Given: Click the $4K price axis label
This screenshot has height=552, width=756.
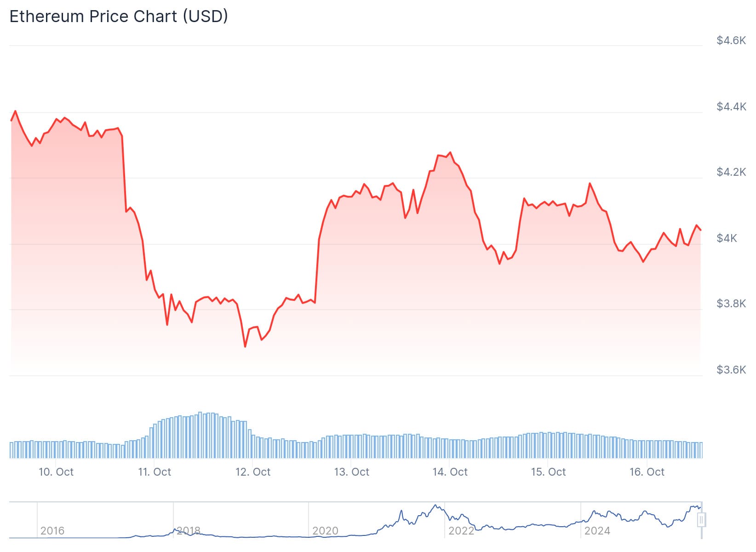Looking at the screenshot, I should tap(727, 238).
